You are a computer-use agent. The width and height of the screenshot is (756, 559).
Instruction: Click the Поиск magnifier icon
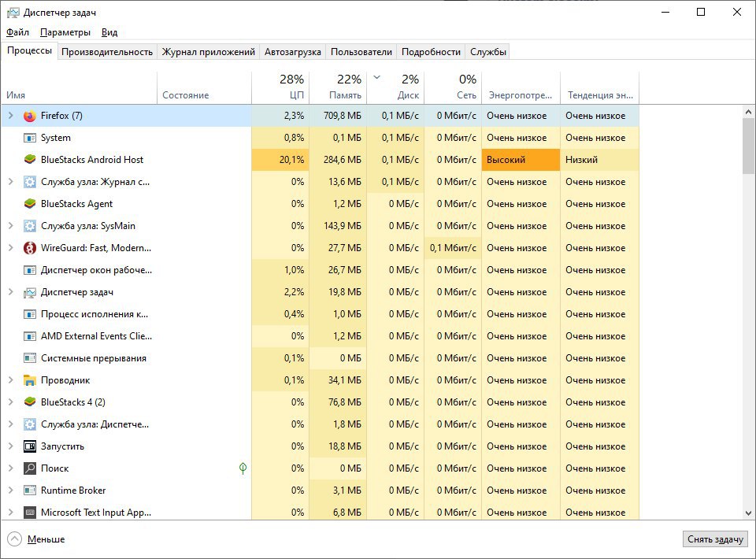click(30, 468)
